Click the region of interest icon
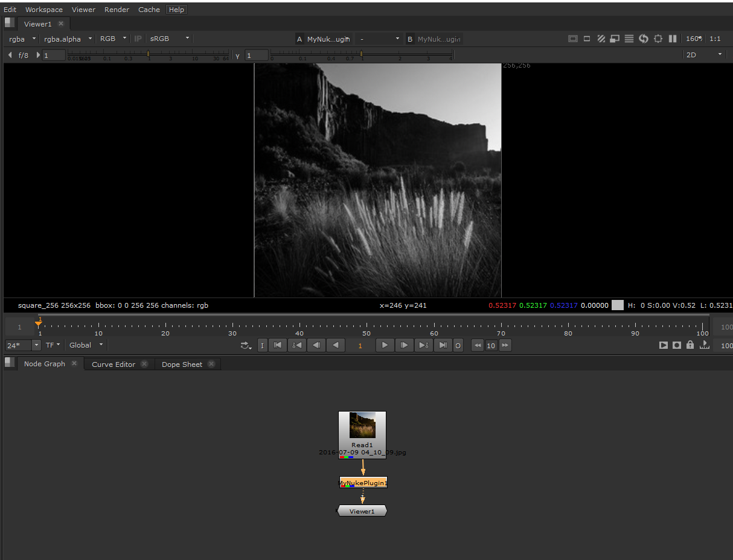The width and height of the screenshot is (733, 560). click(658, 39)
